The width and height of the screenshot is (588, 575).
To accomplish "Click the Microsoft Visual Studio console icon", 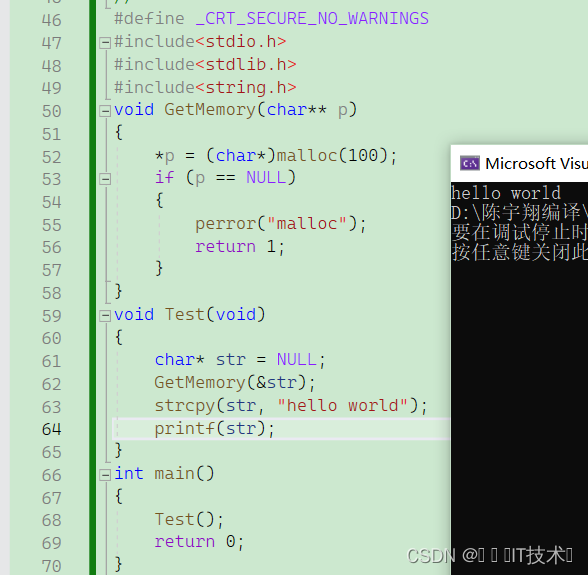I will pyautogui.click(x=470, y=164).
